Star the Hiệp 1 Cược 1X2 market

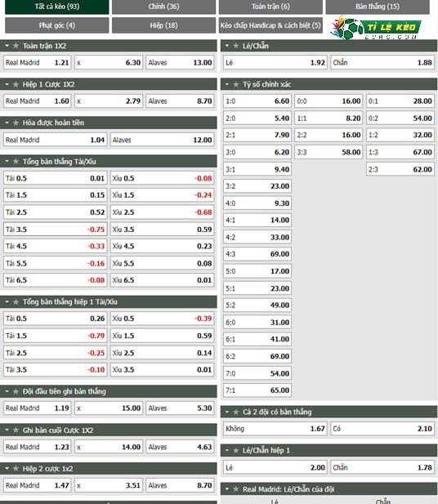tap(16, 84)
